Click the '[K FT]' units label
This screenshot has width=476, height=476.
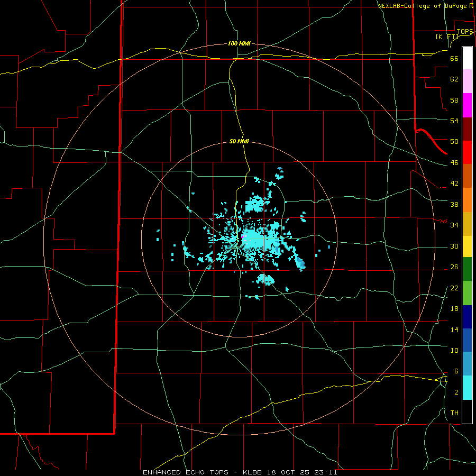pyautogui.click(x=447, y=37)
